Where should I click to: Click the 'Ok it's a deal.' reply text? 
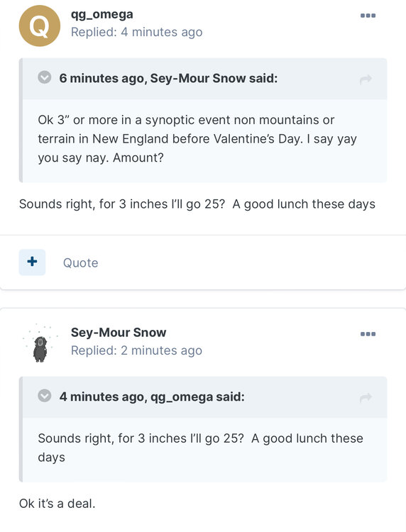[x=57, y=504]
